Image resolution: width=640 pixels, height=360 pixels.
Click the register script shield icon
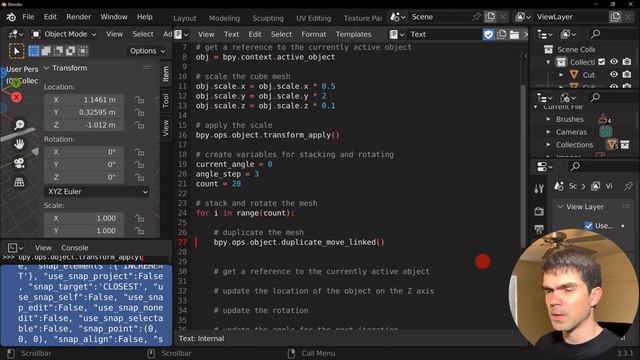[489, 34]
